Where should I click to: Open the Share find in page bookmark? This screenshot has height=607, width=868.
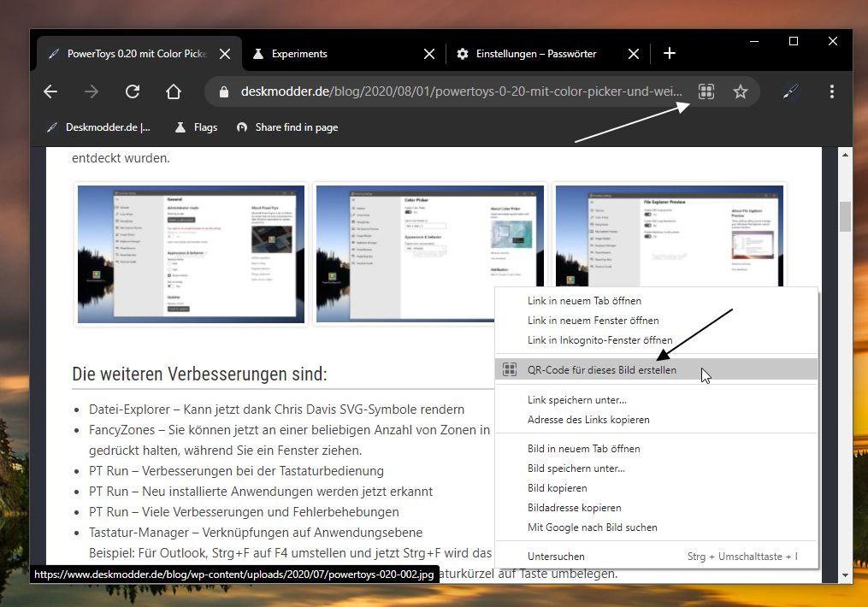tap(287, 127)
